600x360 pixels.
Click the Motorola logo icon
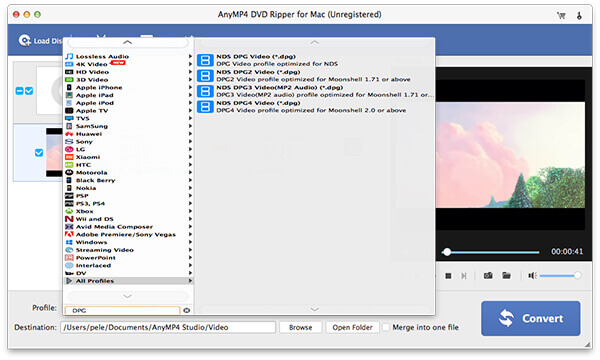pyautogui.click(x=69, y=173)
